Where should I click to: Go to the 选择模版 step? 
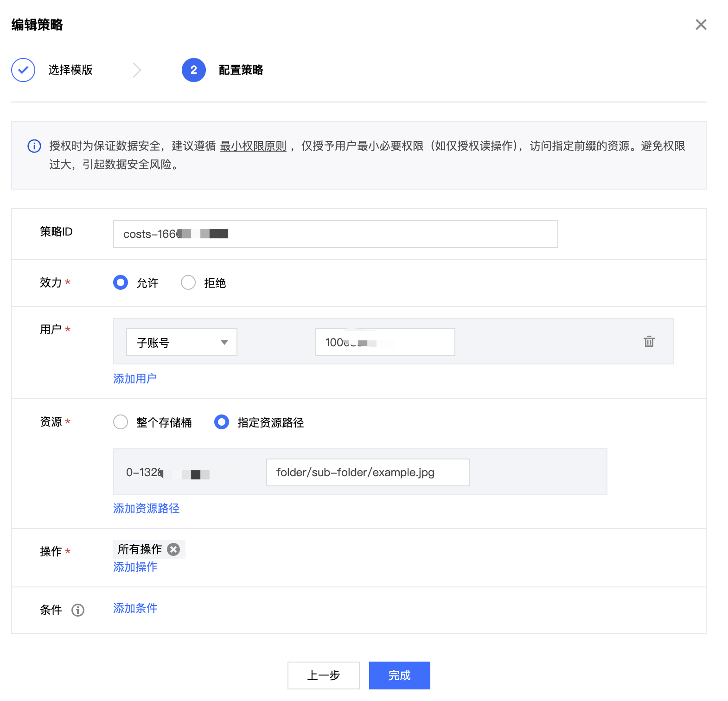[70, 70]
